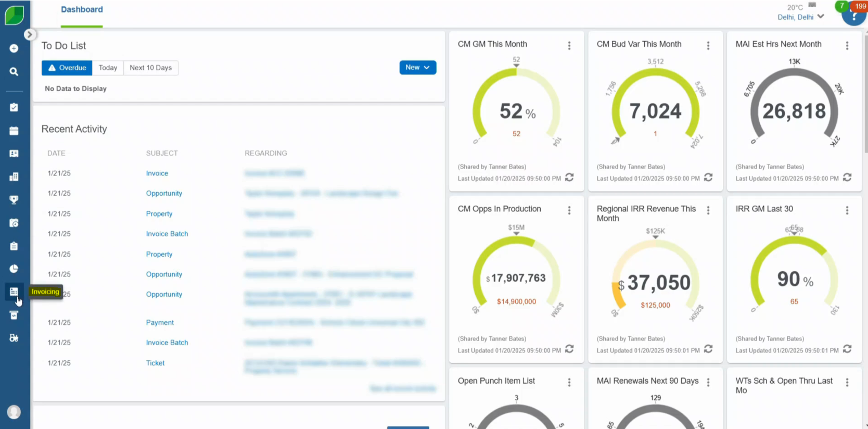The image size is (868, 429).
Task: Open Regional IRR Revenue This Month options menu
Action: [x=708, y=210]
